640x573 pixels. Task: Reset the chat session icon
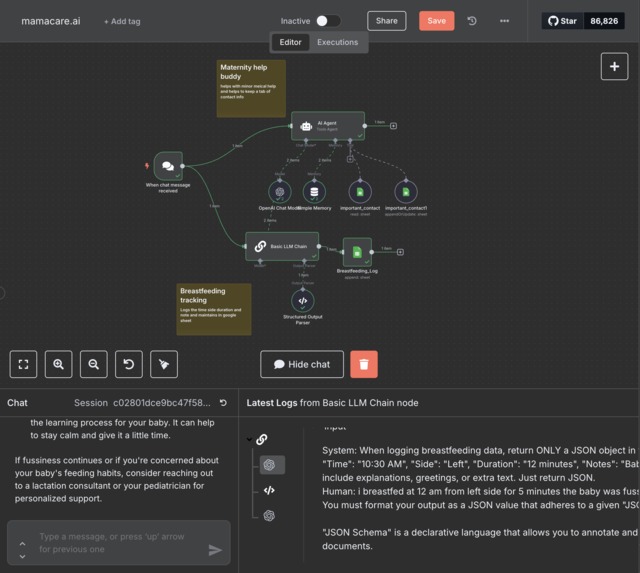tap(223, 403)
